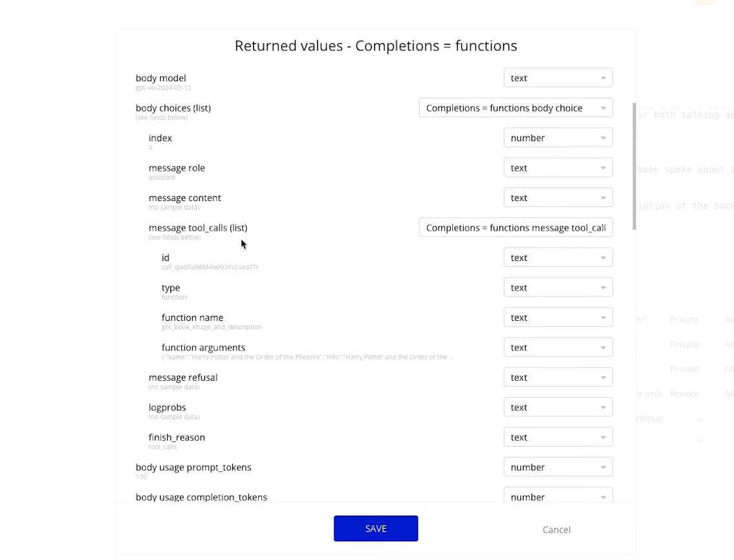This screenshot has width=734, height=560.
Task: Open the message refusal type dropdown
Action: coord(558,377)
